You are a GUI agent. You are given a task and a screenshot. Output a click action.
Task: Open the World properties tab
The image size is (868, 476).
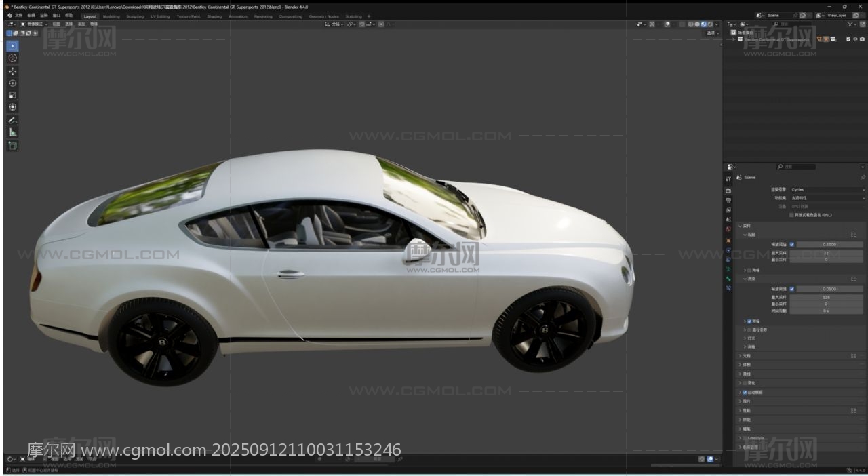(728, 229)
